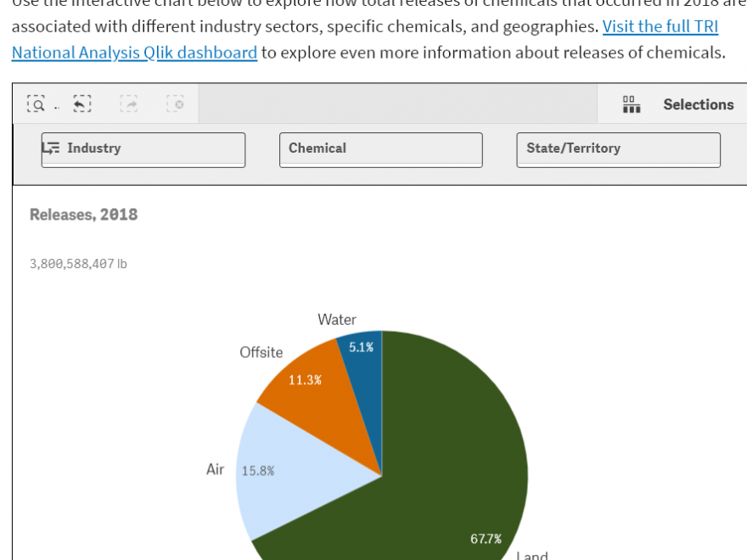Expand the State/Territory filter dropdown
747x560 pixels.
[618, 150]
